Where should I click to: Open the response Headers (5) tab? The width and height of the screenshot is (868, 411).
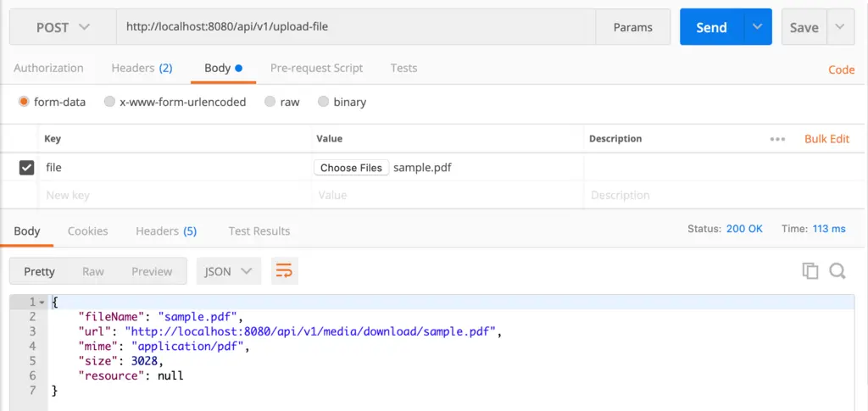166,230
